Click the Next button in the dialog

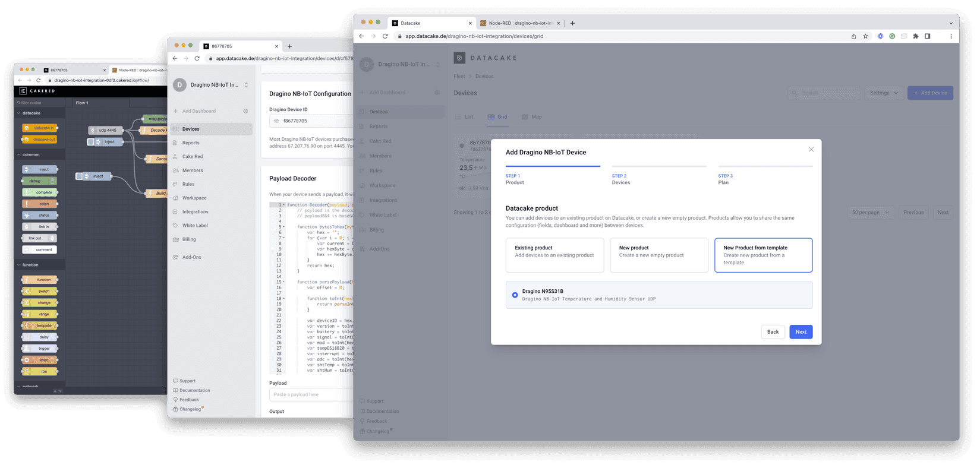click(801, 332)
